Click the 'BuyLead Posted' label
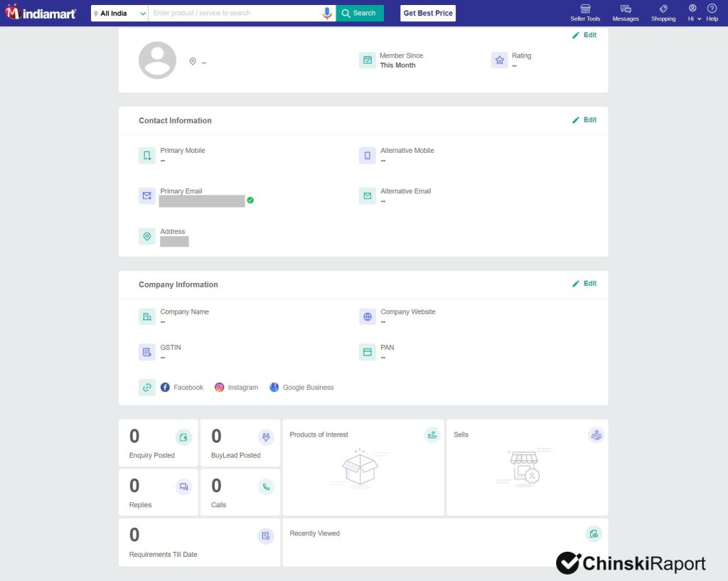 [x=236, y=455]
